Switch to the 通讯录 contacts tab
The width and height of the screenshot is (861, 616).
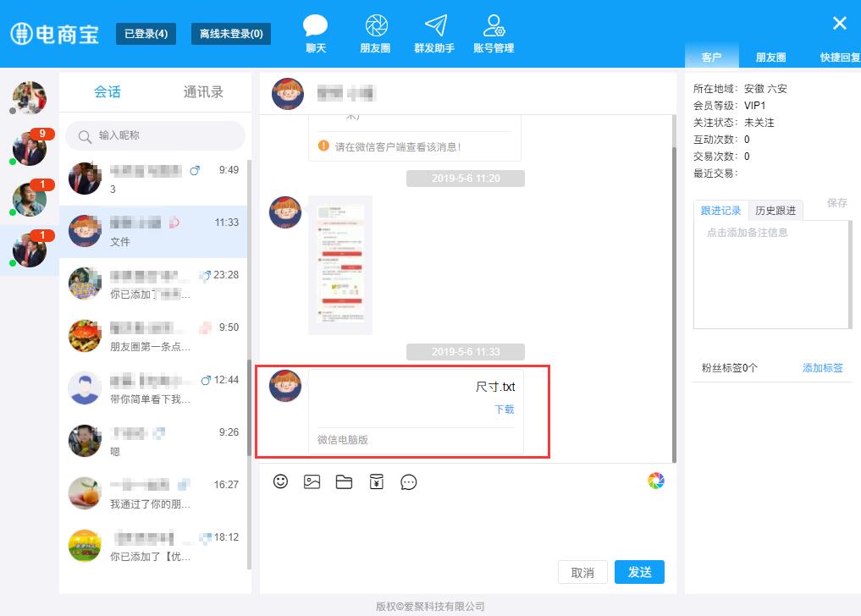pos(203,92)
